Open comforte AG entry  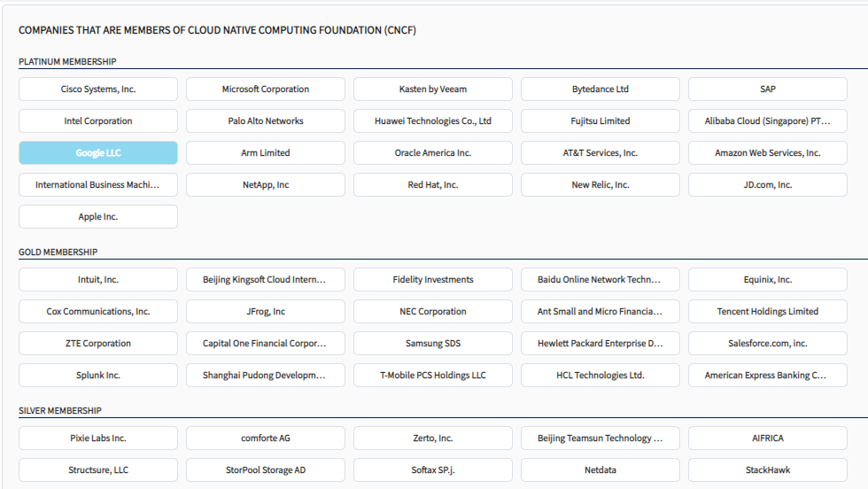click(x=266, y=438)
